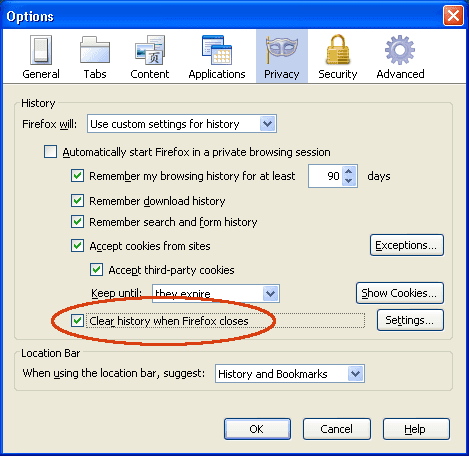Open clear history Settings button

[x=410, y=320]
